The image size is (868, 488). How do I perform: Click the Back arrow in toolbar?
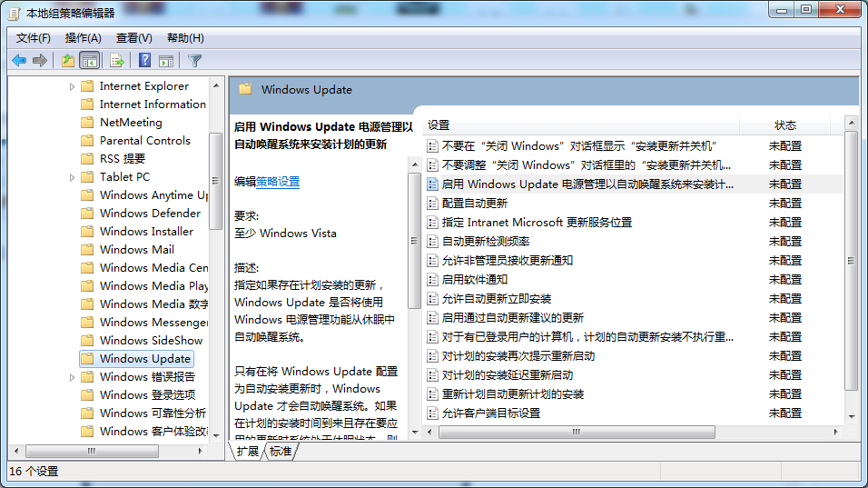[x=19, y=61]
